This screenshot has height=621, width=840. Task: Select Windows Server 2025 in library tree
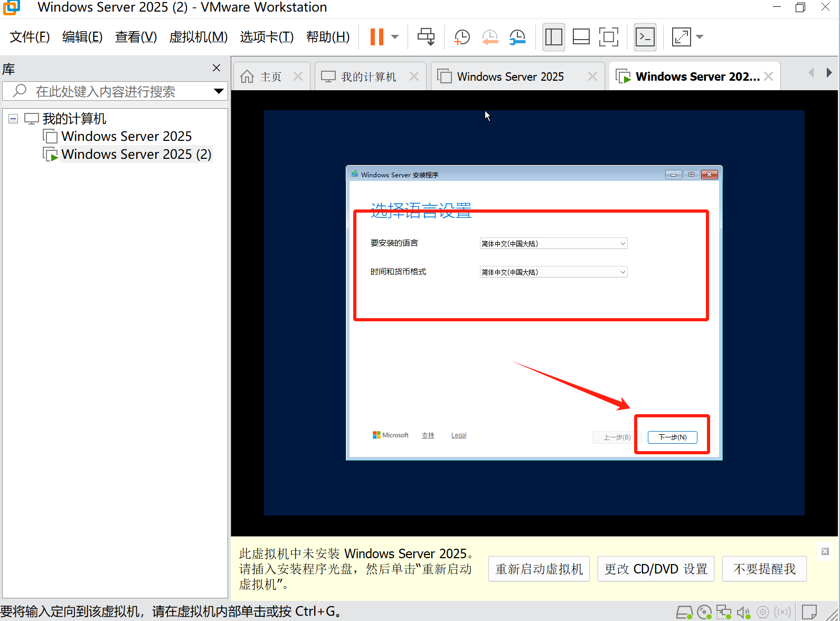pyautogui.click(x=127, y=136)
